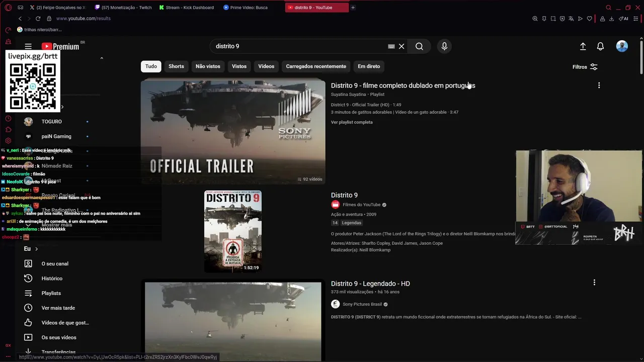Select the 'Vistos' filter chip

pos(239,66)
